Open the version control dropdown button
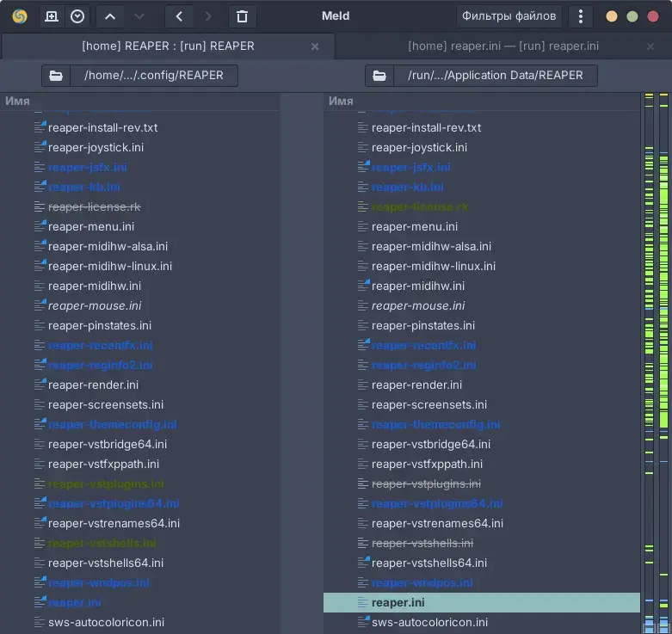672x634 pixels. pos(77,16)
